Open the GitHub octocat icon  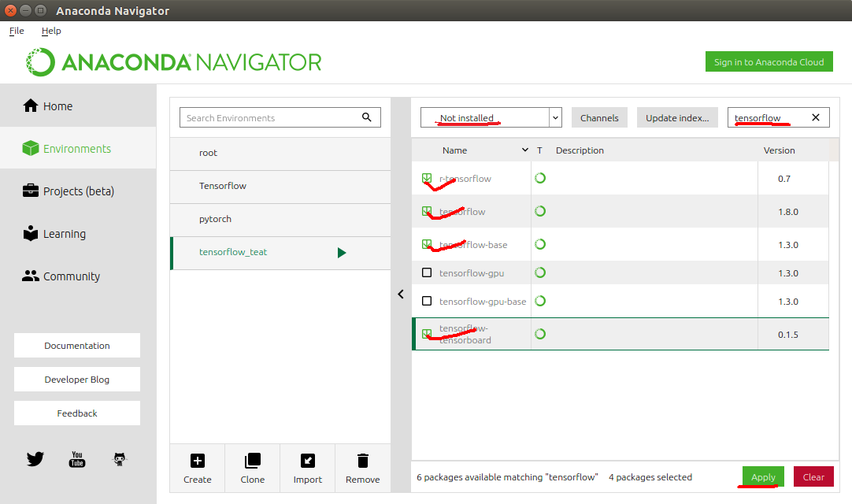coord(120,459)
